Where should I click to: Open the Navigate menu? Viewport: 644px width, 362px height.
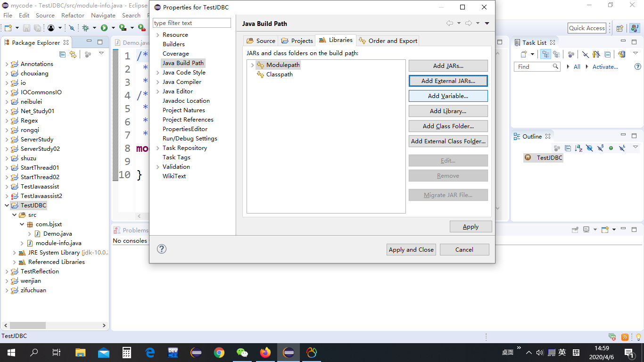pyautogui.click(x=103, y=15)
